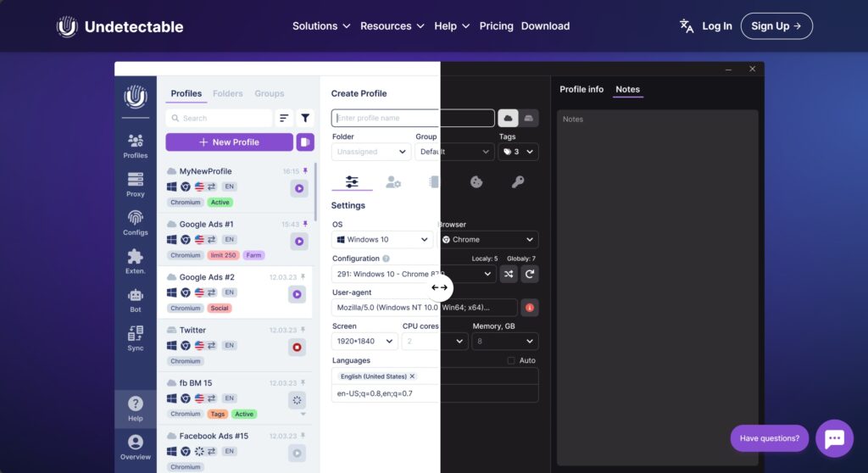This screenshot has height=473, width=868.
Task: Open the Folder dropdown
Action: click(x=371, y=152)
